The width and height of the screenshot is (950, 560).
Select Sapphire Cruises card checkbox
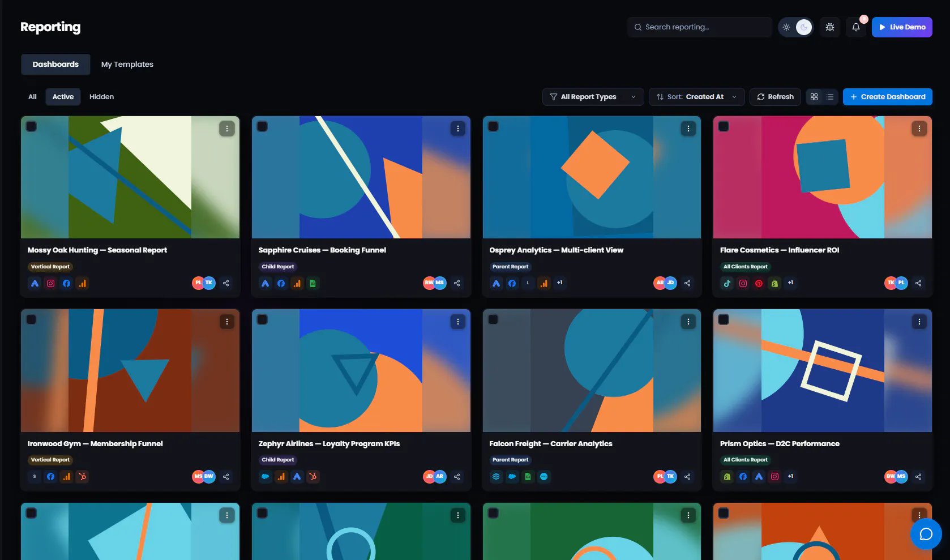click(262, 126)
